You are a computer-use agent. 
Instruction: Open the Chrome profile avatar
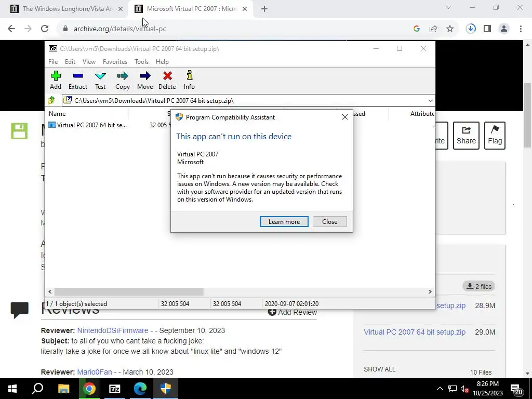(504, 29)
